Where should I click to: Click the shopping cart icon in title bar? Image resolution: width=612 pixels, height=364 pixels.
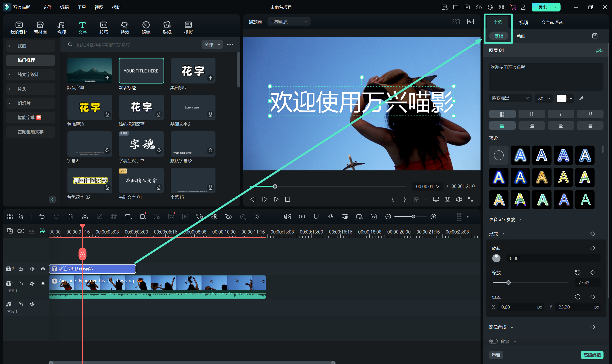click(513, 7)
